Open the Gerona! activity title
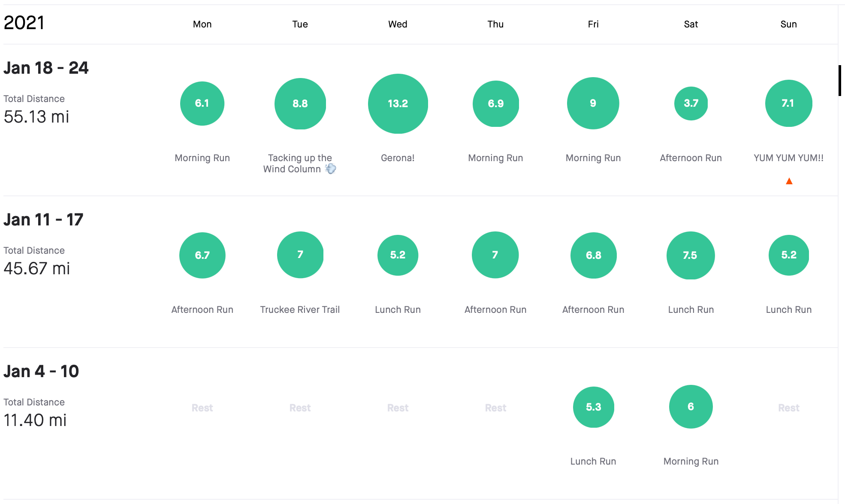This screenshot has width=845, height=504. pos(398,158)
